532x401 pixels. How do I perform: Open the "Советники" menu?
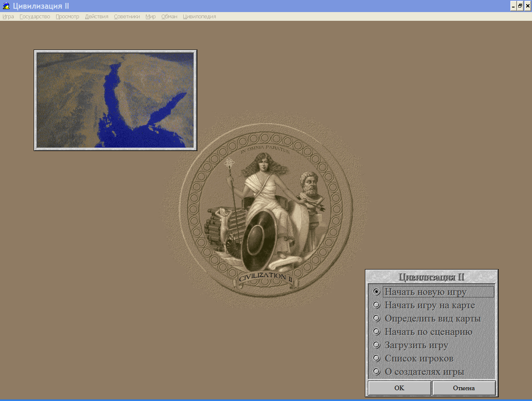(x=127, y=17)
